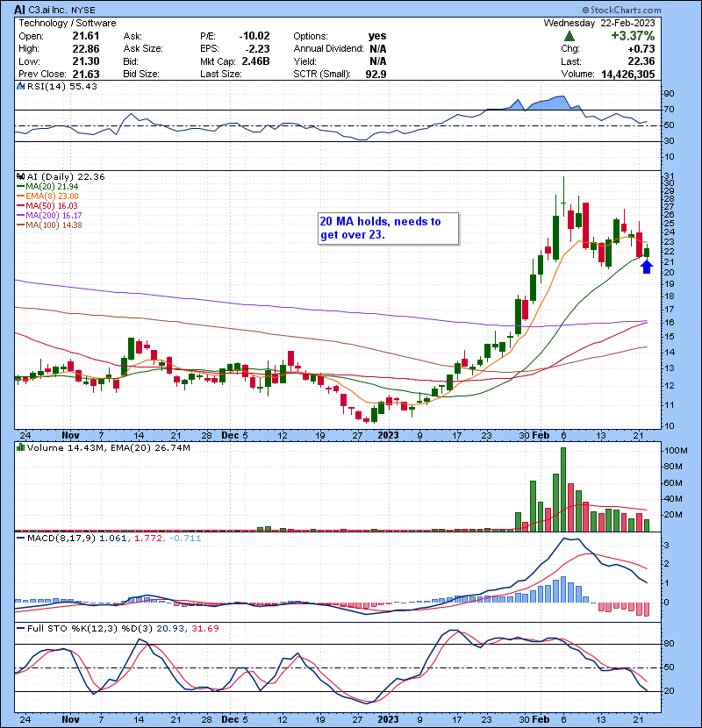The width and height of the screenshot is (702, 728).
Task: Click the MACD signal value 1.772
Action: point(148,539)
